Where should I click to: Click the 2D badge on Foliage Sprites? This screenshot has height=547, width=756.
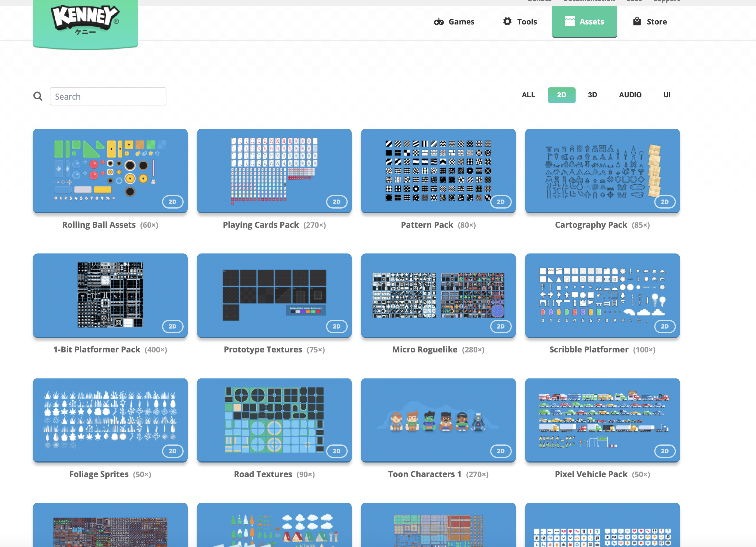[173, 451]
